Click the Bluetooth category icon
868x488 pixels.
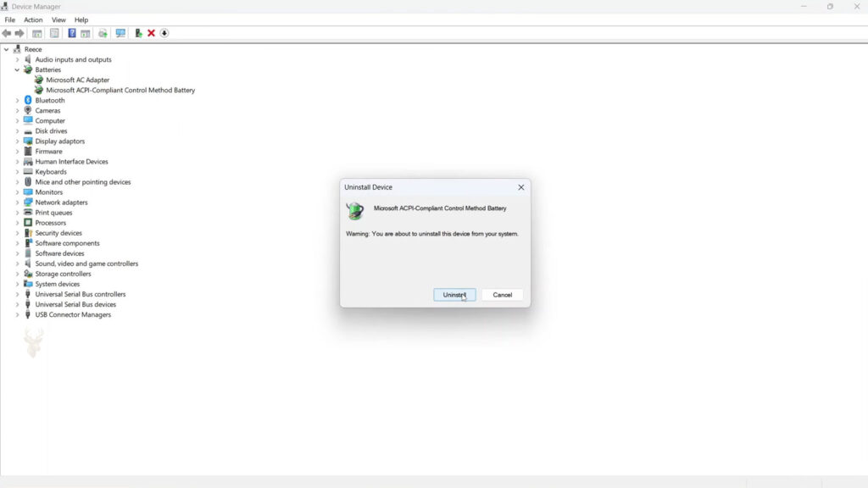tap(28, 100)
